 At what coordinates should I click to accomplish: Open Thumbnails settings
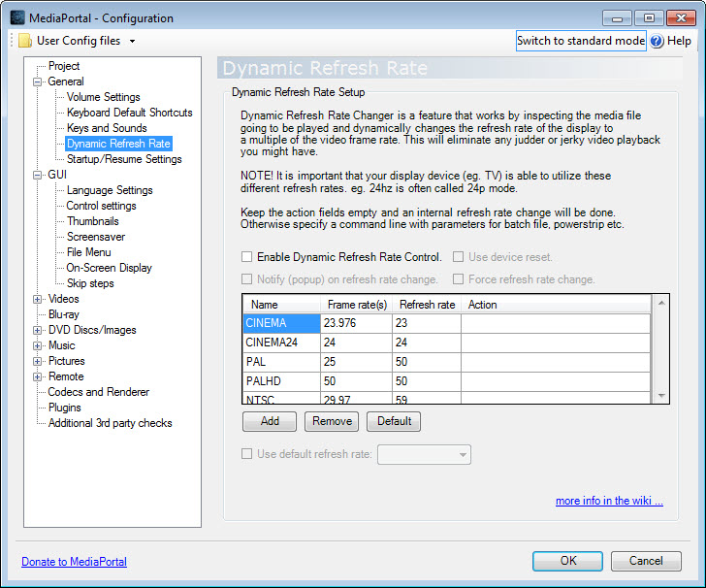[93, 221]
